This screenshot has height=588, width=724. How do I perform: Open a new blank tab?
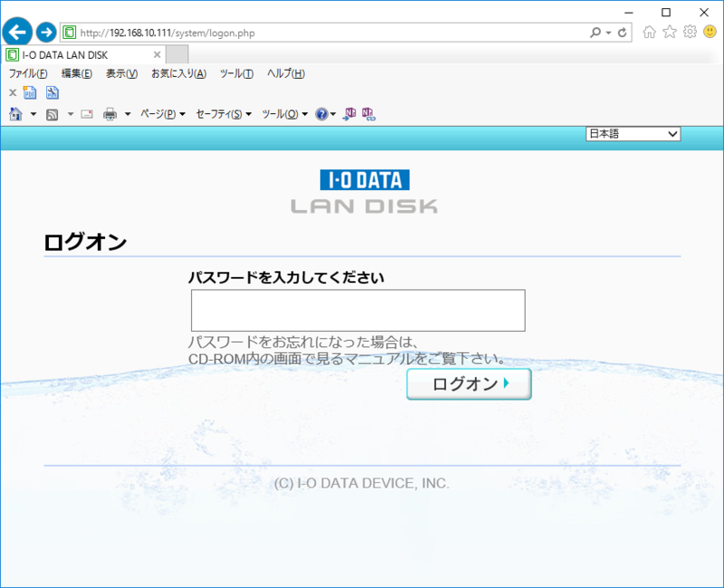(x=177, y=54)
